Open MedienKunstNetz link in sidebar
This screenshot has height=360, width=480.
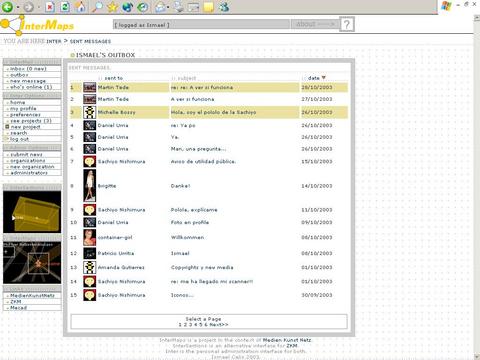click(x=32, y=295)
